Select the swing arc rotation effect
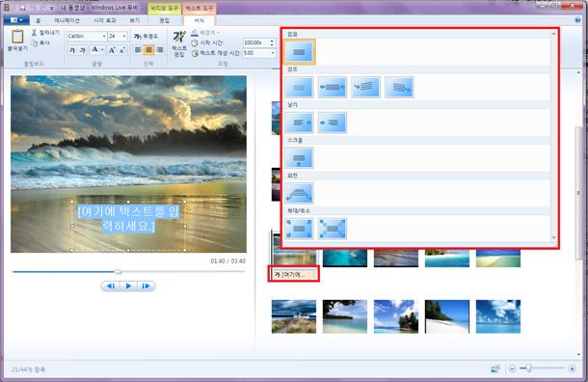This screenshot has height=382, width=588. pos(299,193)
